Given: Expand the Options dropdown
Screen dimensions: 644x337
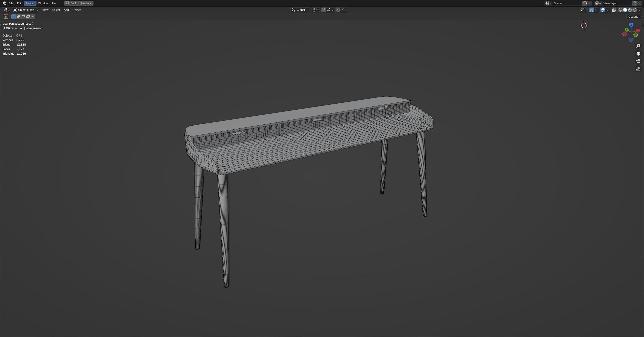Looking at the screenshot, I should (634, 17).
